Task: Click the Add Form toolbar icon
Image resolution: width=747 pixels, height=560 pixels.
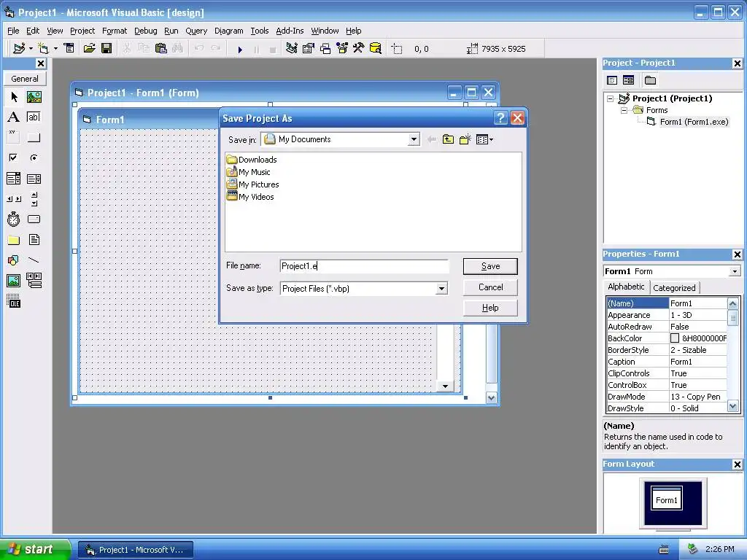Action: tap(44, 48)
